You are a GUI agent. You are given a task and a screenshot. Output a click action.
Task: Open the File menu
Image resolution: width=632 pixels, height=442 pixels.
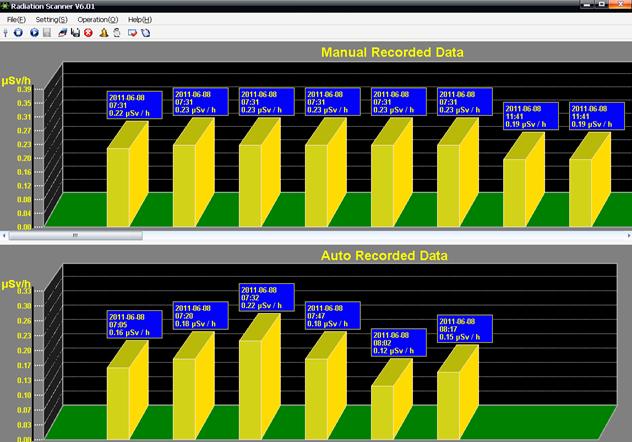[16, 19]
